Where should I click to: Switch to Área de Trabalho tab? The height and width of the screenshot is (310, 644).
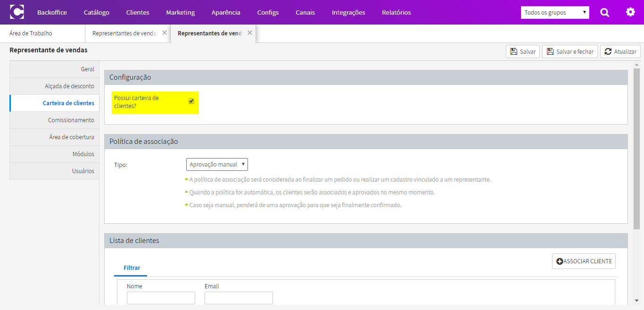(x=42, y=34)
